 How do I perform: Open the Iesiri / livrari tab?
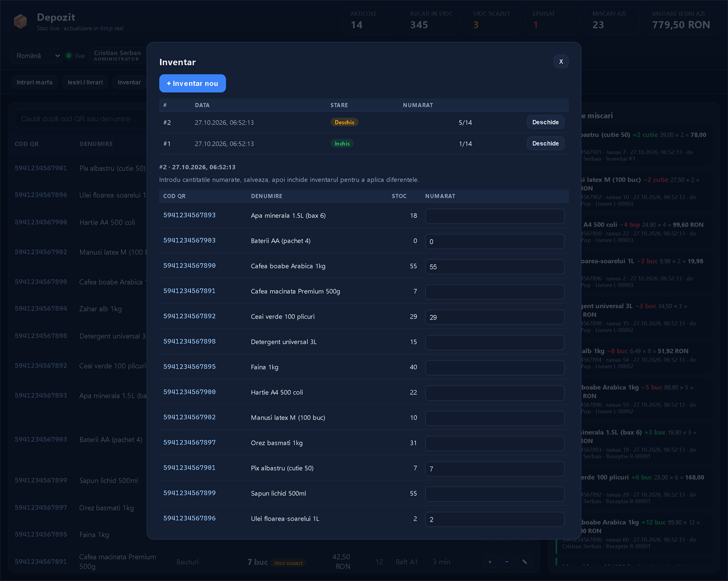click(85, 82)
